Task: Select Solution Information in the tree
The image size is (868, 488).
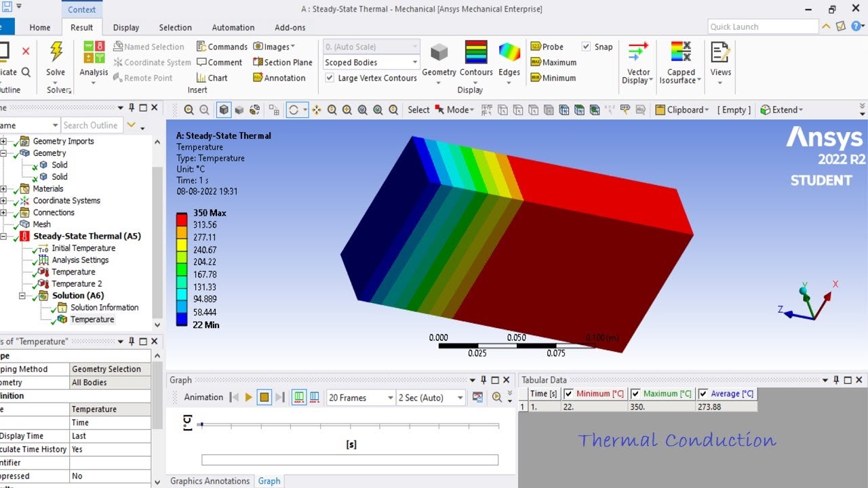Action: point(104,307)
